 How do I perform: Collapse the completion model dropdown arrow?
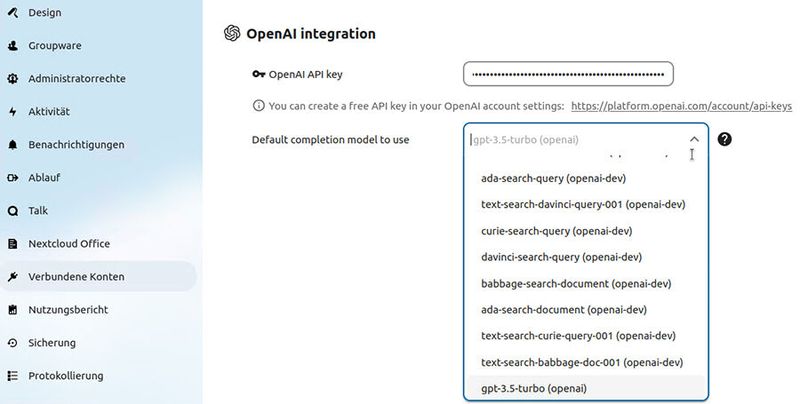coord(693,140)
